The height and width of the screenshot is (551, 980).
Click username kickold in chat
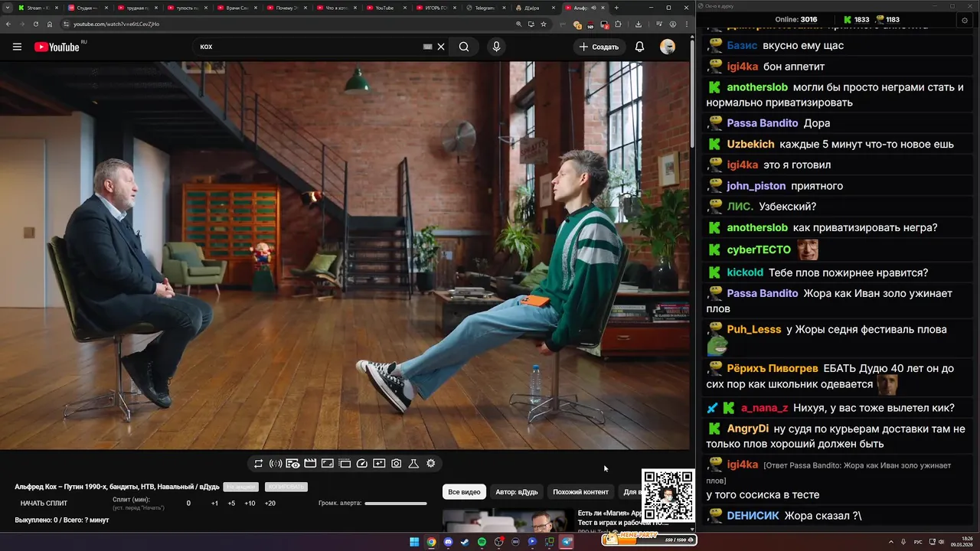[x=745, y=272]
